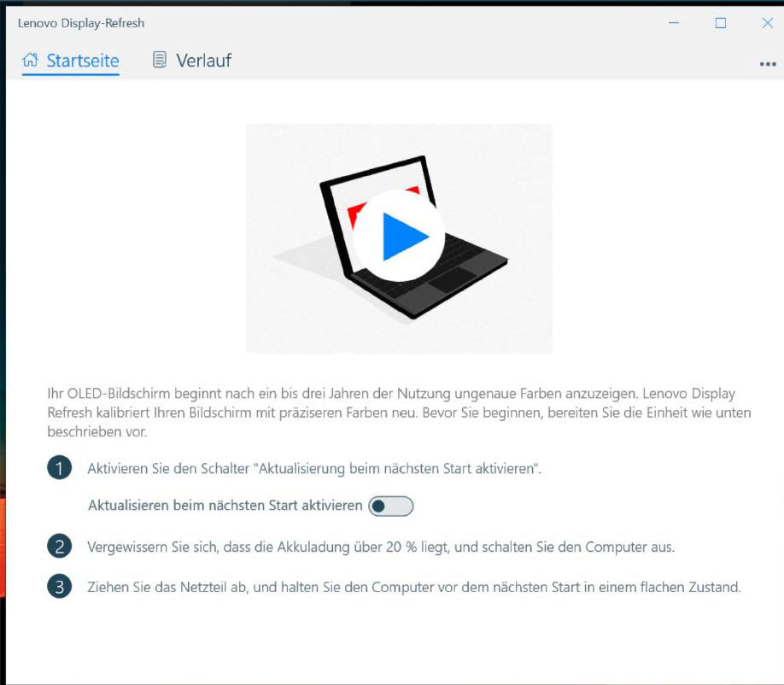Open the Verlauf tab
This screenshot has height=685, width=784.
pos(192,61)
